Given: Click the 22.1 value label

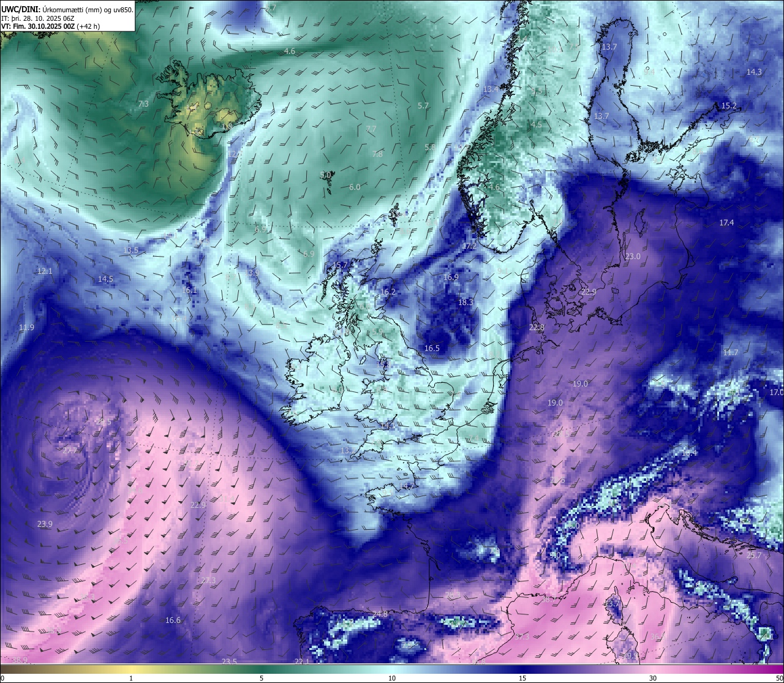Looking at the screenshot, I should coord(302,662).
